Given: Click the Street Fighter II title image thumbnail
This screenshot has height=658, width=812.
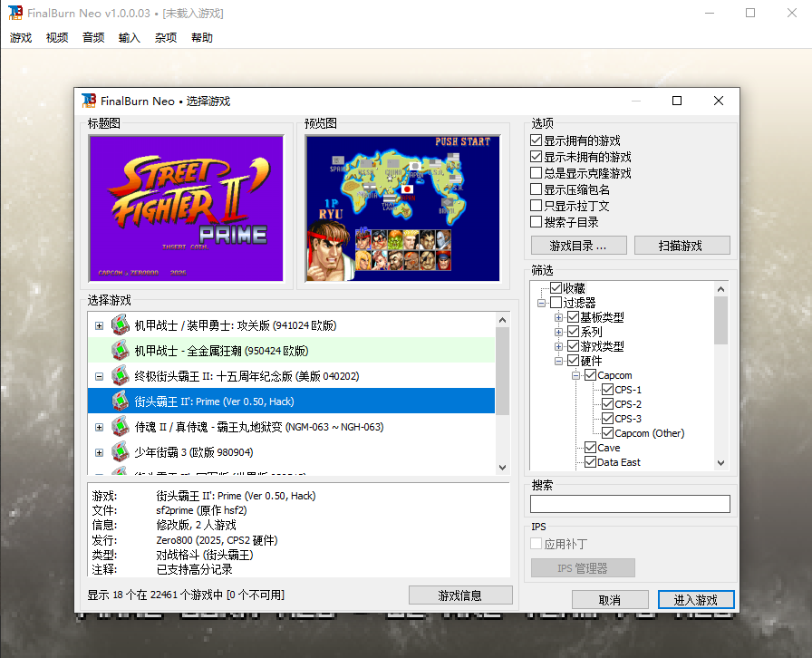Looking at the screenshot, I should [x=186, y=208].
